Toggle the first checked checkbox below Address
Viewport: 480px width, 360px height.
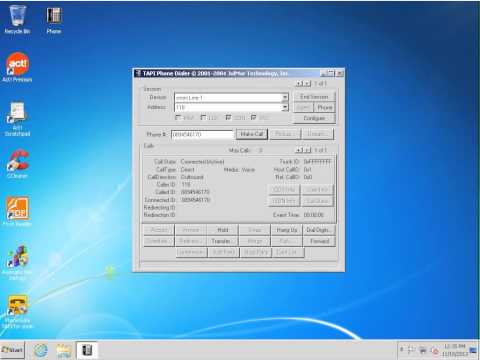click(x=228, y=117)
